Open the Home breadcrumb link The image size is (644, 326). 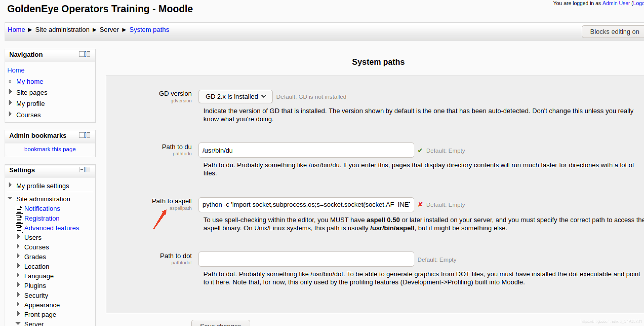[x=16, y=30]
